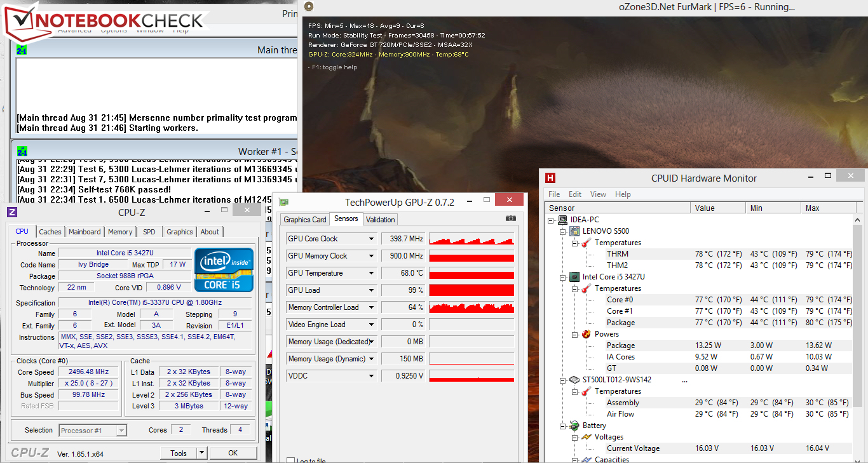Viewport: 868px width, 463px height.
Task: Click the Battery node icon
Action: coord(576,426)
